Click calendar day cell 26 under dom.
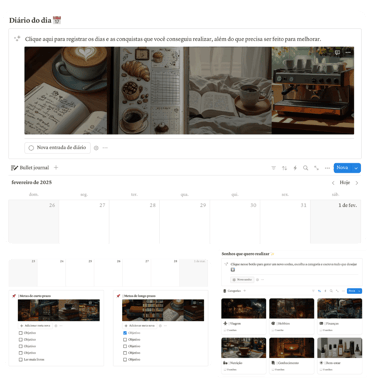 click(34, 222)
